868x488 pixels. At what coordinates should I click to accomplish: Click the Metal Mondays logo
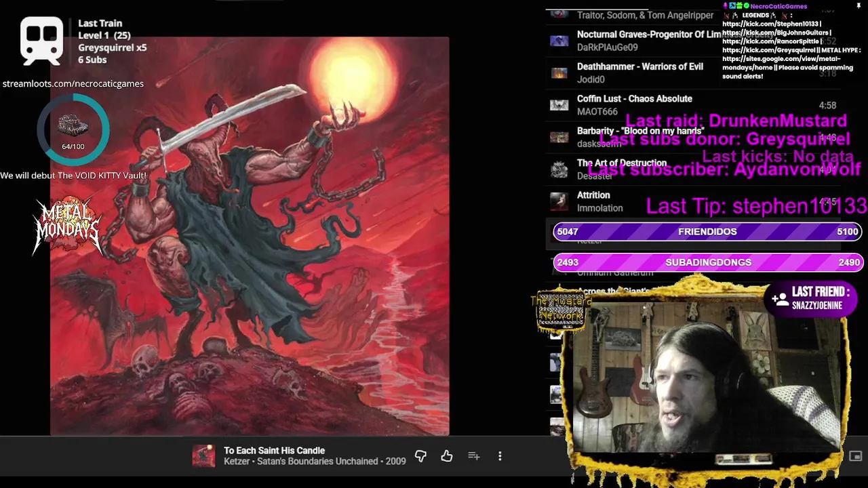click(68, 226)
